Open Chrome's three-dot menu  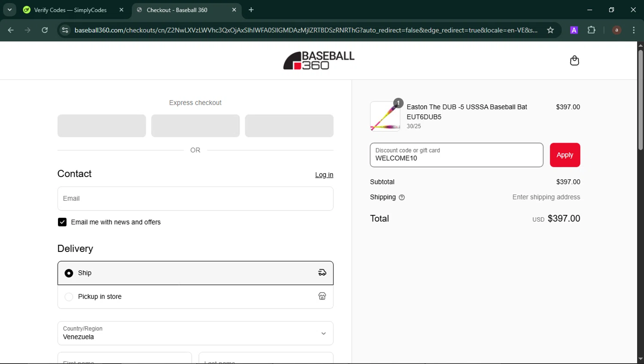click(x=634, y=30)
